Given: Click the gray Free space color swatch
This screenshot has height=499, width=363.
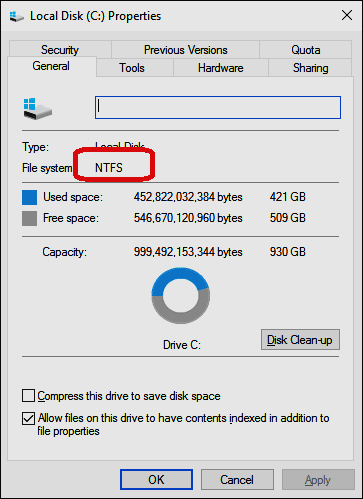Looking at the screenshot, I should (29, 219).
